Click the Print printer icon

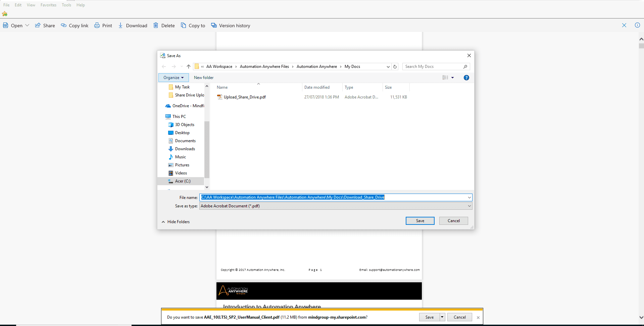click(x=97, y=25)
